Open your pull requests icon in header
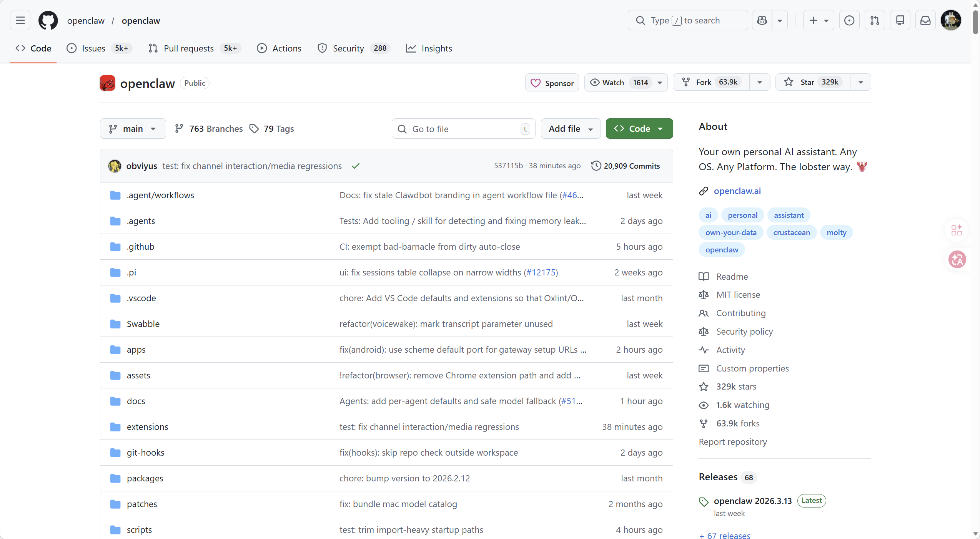 (875, 20)
